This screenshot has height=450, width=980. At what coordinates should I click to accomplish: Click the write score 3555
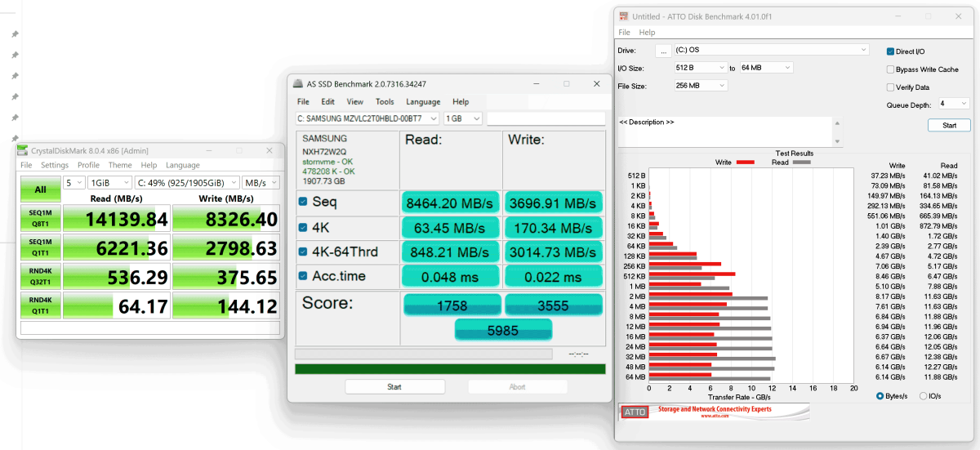tap(554, 305)
